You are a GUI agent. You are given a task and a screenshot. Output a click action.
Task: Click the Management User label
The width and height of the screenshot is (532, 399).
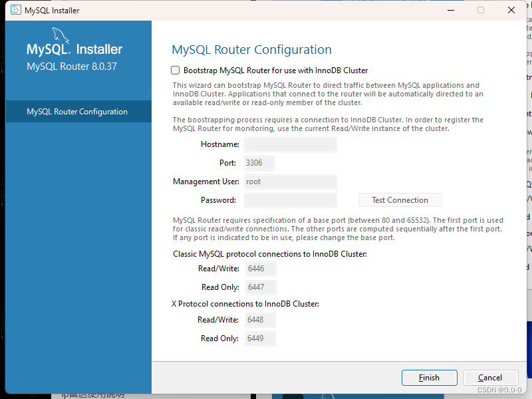206,182
